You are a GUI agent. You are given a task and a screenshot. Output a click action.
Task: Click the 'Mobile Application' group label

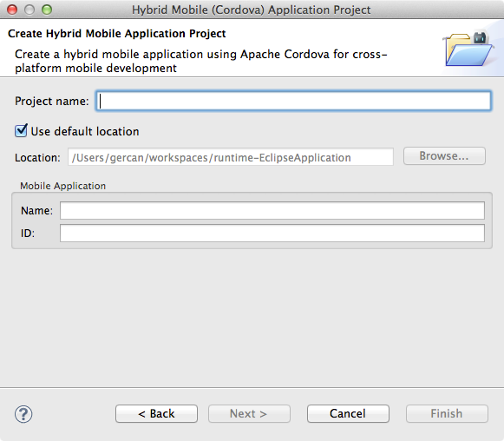(62, 186)
